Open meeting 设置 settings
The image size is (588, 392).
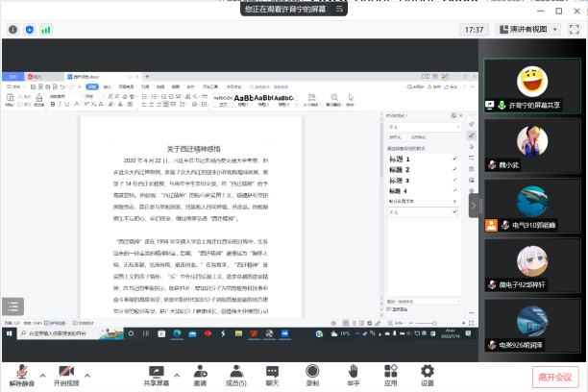[428, 376]
